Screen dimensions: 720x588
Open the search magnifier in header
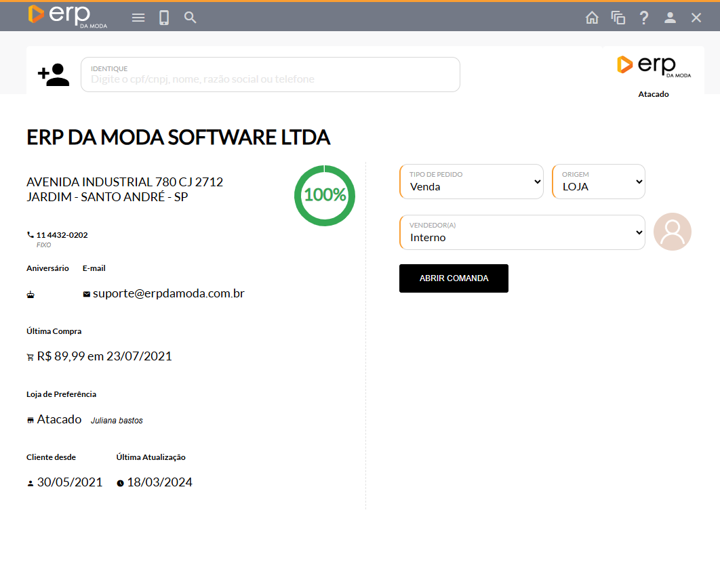[x=191, y=18]
